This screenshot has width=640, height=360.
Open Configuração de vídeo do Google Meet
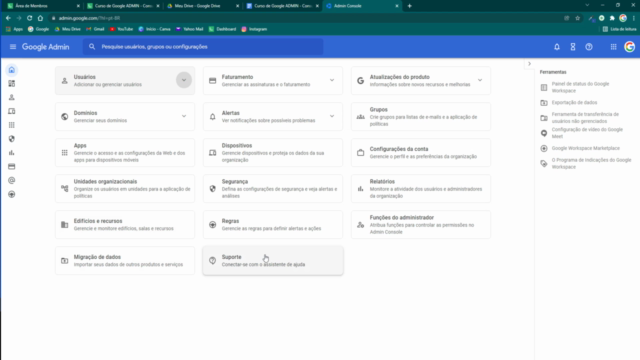(586, 133)
